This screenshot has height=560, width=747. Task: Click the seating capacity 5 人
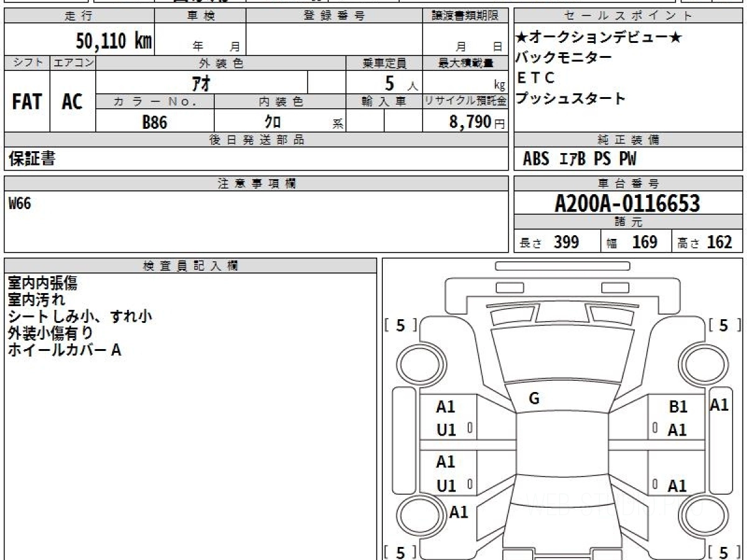[x=402, y=82]
